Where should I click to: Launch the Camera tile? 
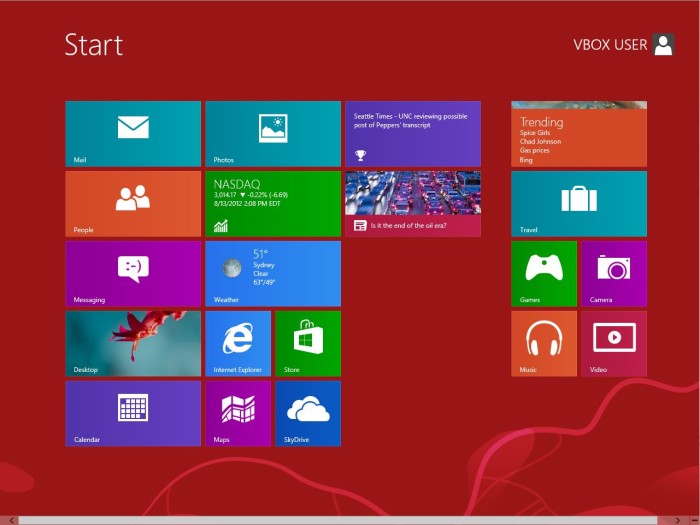614,274
